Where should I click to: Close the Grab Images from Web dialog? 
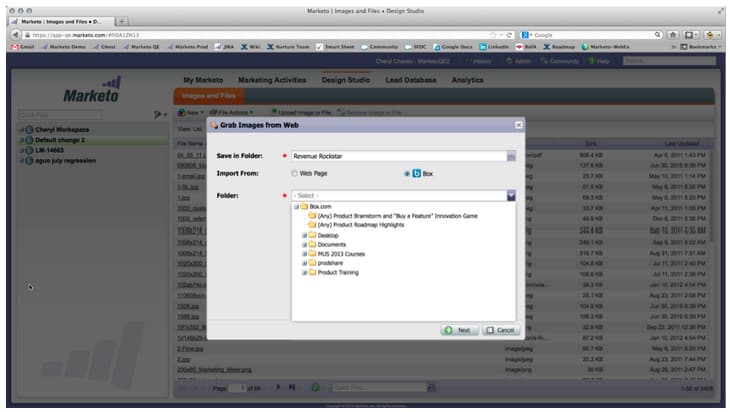click(x=518, y=125)
